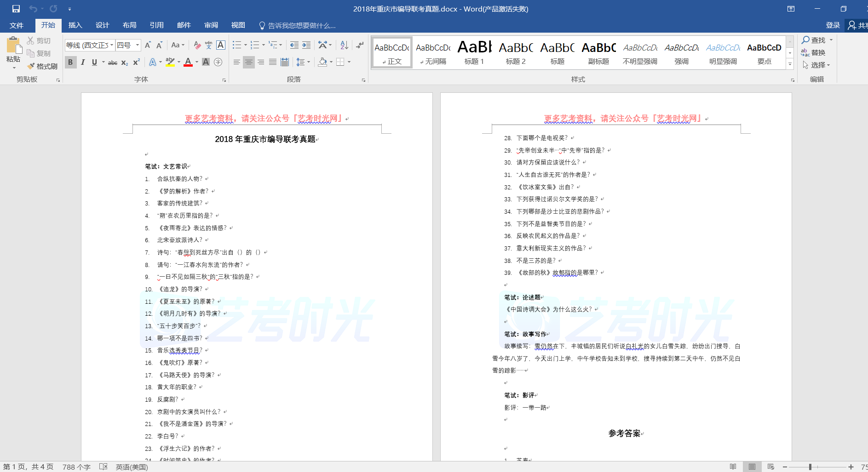Expand the Styles gallery list
The height and width of the screenshot is (472, 868).
pos(790,64)
